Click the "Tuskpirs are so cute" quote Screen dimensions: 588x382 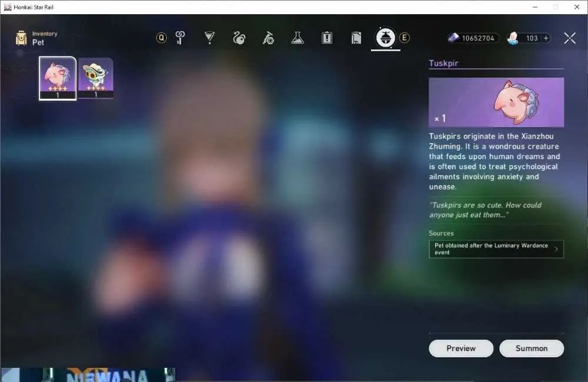point(486,210)
